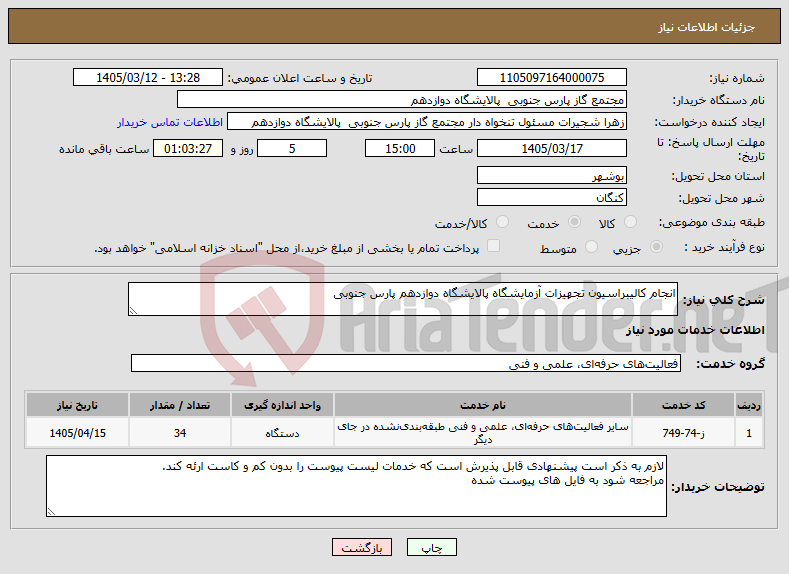
Task: Click the تاریخ نیاز column header
Action: tap(77, 405)
